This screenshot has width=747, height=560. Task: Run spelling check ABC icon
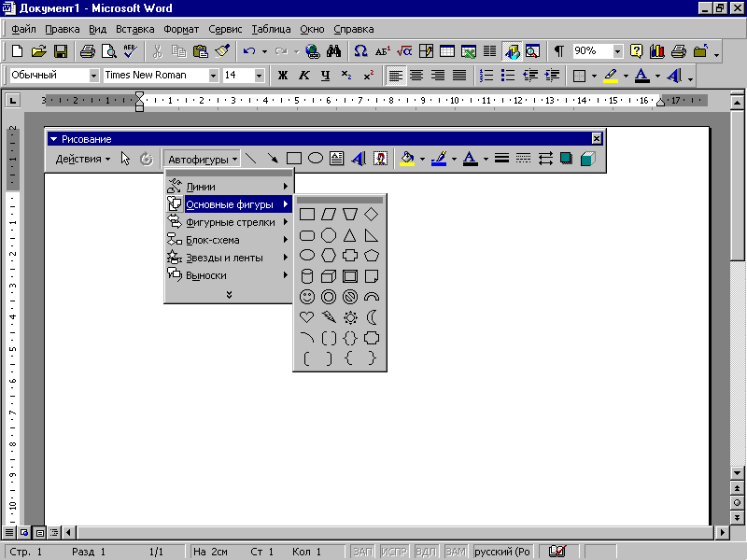pos(130,51)
